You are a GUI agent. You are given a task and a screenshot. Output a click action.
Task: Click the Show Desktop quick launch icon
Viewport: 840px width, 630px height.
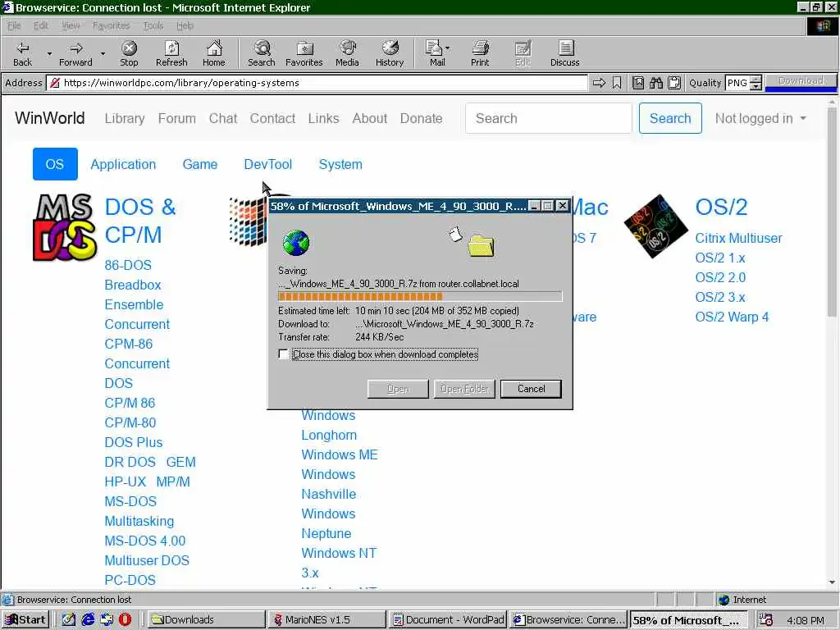tap(69, 619)
